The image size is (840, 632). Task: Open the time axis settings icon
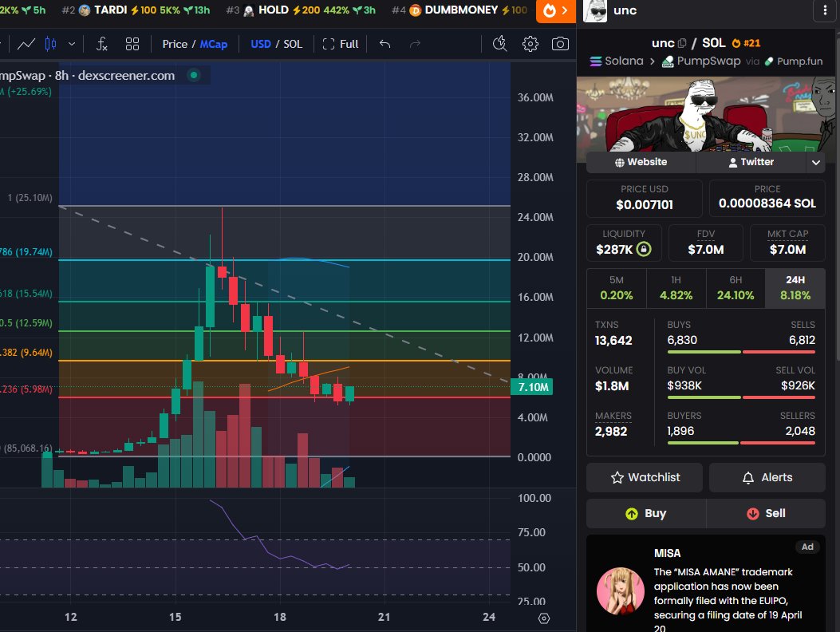tap(544, 618)
